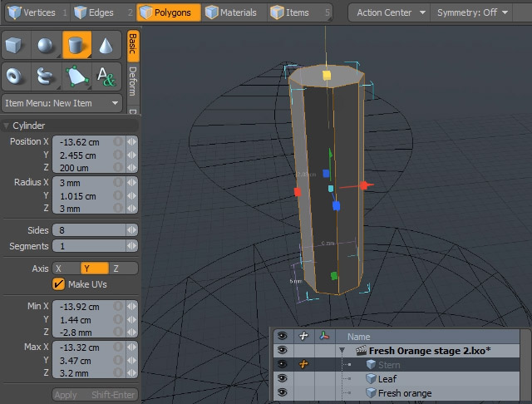The width and height of the screenshot is (532, 404).
Task: Open the Action Center dropdown
Action: pyautogui.click(x=389, y=12)
